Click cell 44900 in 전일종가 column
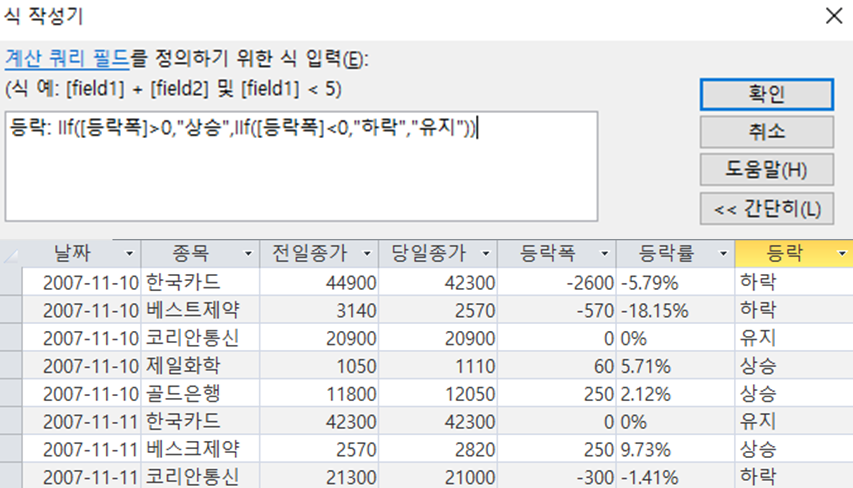This screenshot has width=853, height=488. pos(319,282)
